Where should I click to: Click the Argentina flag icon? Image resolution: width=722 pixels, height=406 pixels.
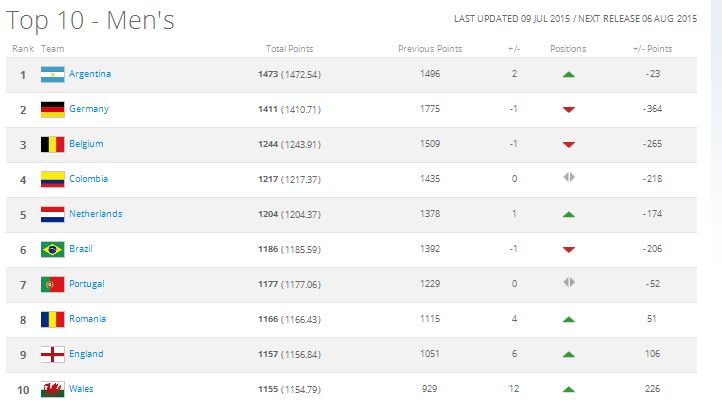click(x=52, y=75)
